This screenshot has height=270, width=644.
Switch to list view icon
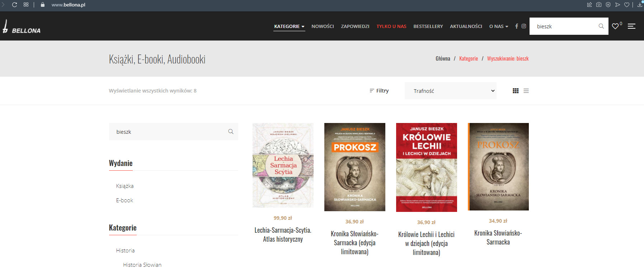point(526,91)
